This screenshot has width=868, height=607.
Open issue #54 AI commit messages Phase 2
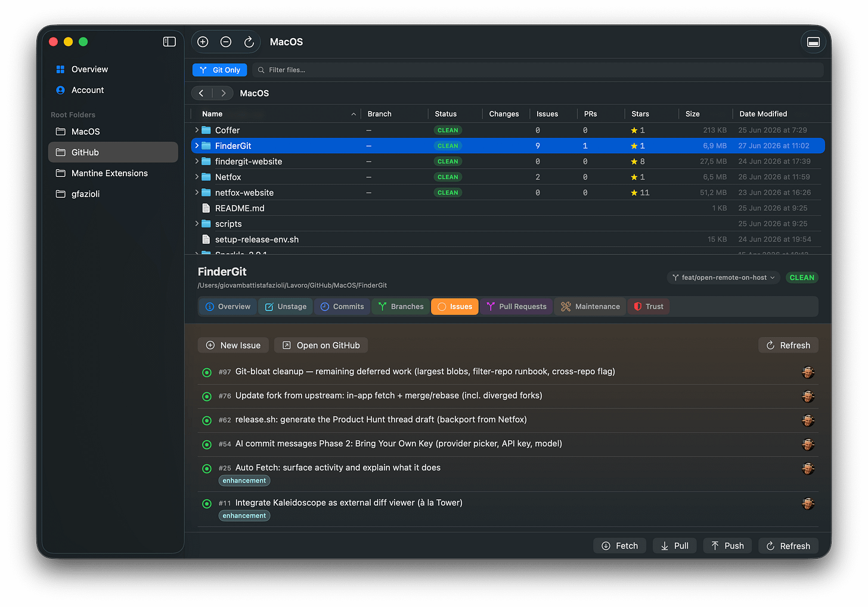click(x=508, y=444)
